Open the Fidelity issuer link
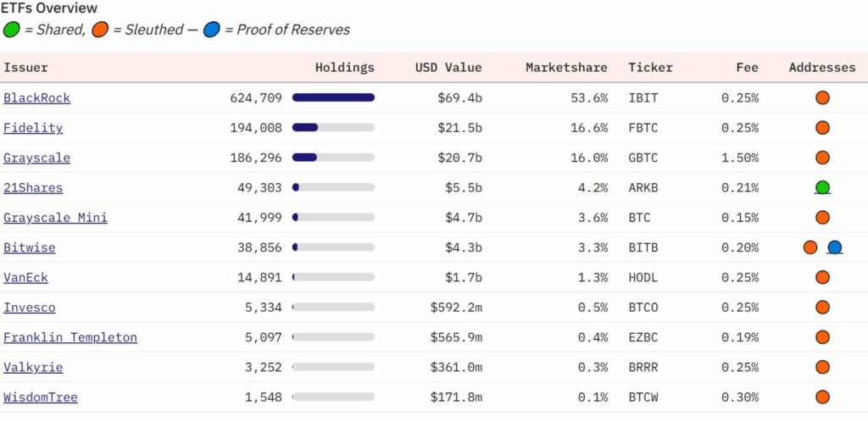 tap(33, 128)
